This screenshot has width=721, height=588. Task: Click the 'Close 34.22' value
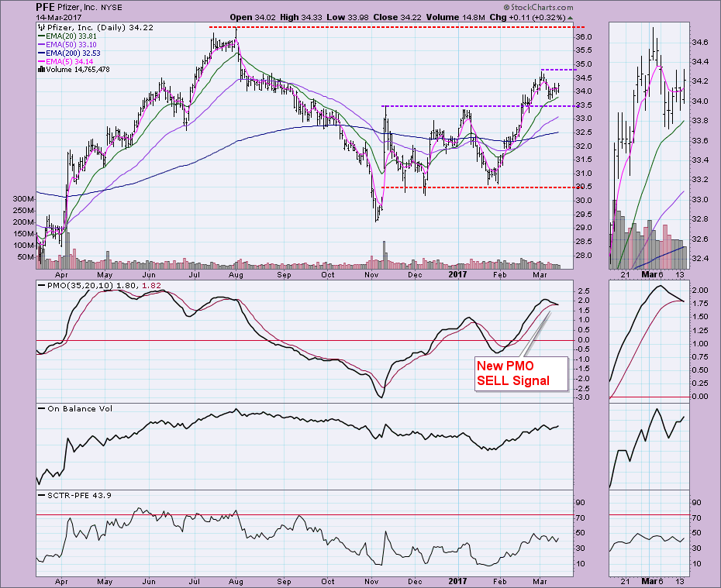(397, 18)
